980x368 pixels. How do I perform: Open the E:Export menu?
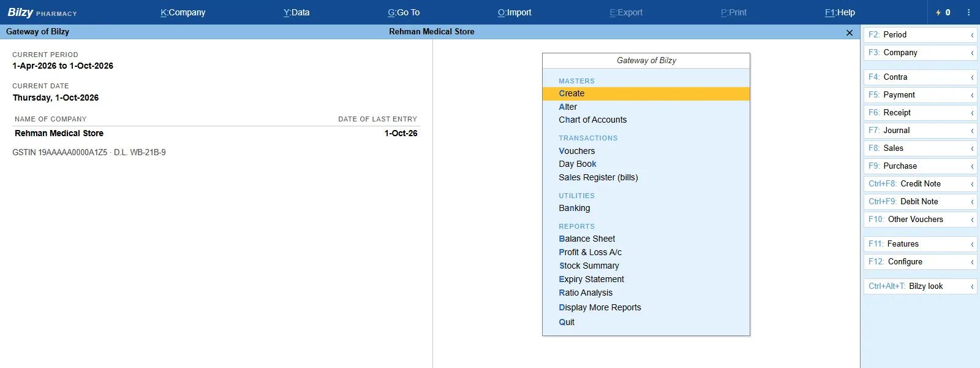pos(626,12)
